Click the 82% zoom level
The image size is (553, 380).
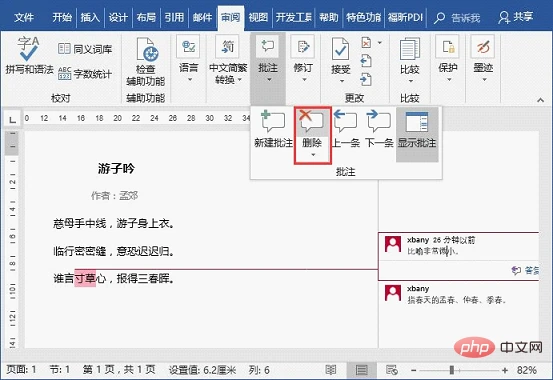[x=527, y=370]
